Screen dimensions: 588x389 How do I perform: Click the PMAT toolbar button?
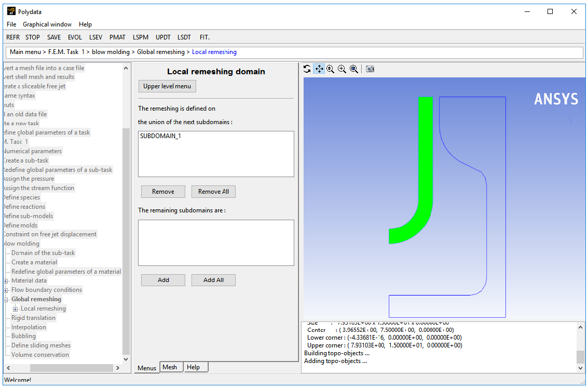coord(117,37)
